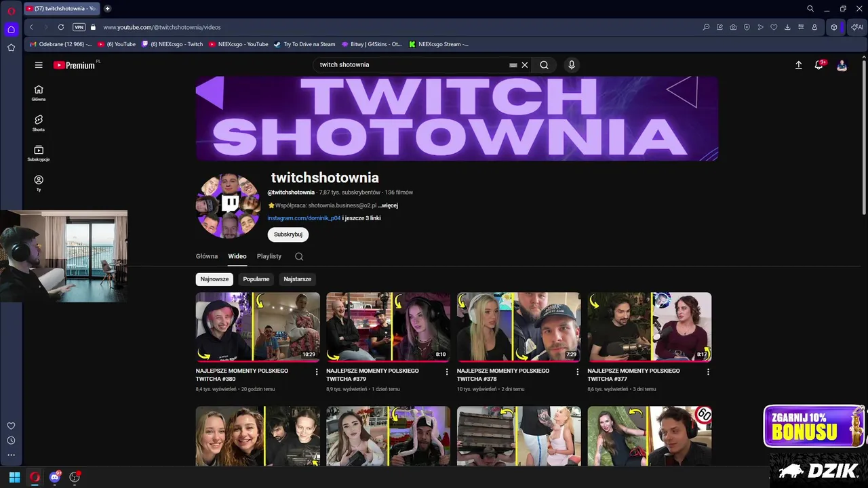
Task: Submit YouTube search magnifier button
Action: coord(544,65)
